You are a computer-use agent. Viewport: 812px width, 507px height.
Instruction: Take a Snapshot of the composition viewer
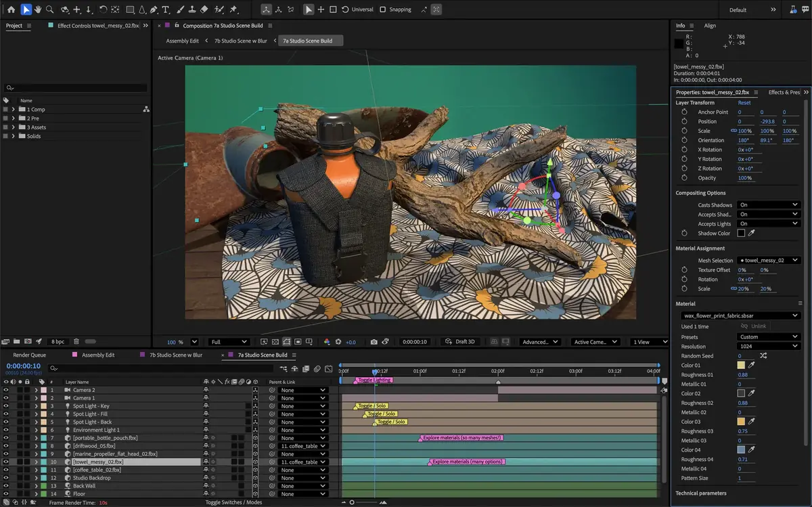pos(376,342)
